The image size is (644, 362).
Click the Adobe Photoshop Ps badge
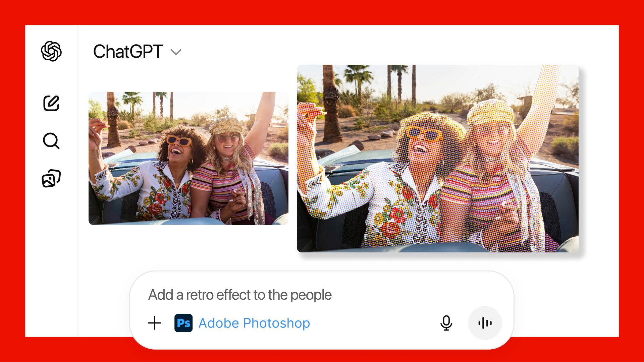[x=183, y=323]
